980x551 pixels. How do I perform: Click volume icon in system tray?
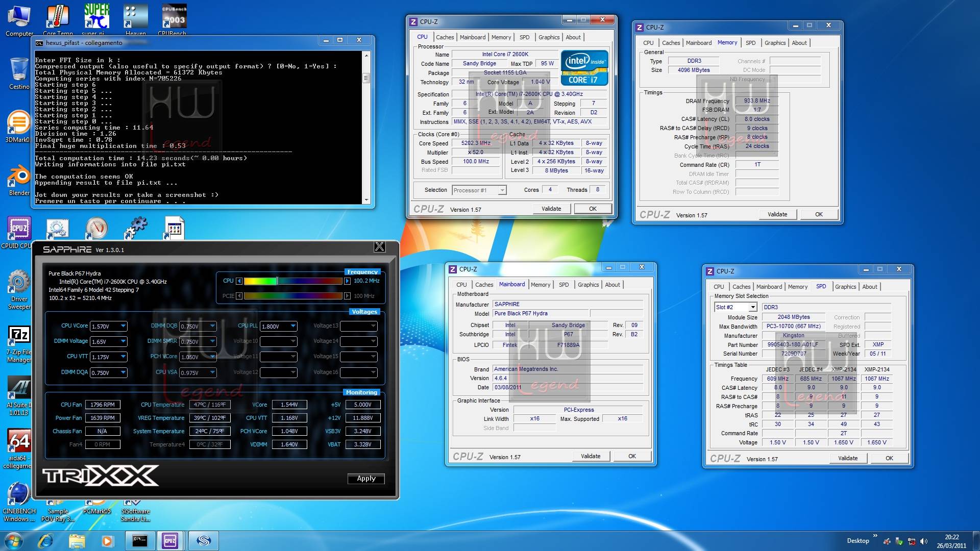[924, 541]
